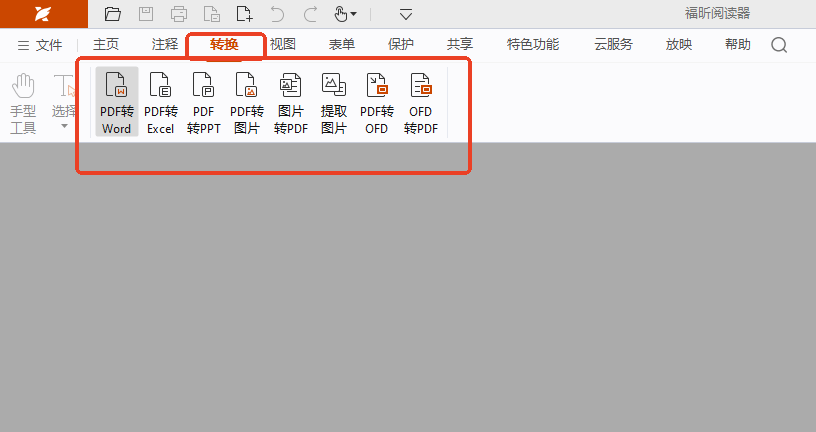Click PDF转Word conversion button
816x432 pixels.
click(x=117, y=103)
